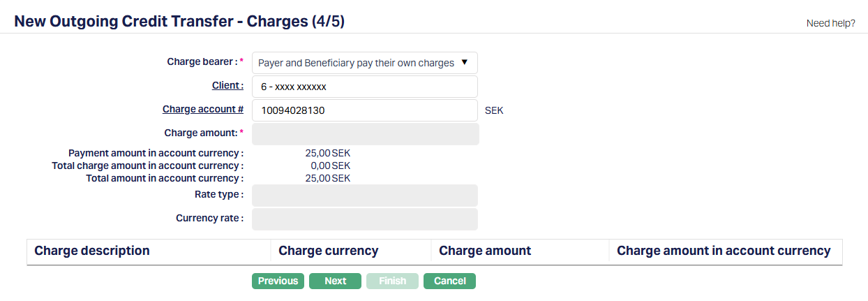Open the Charge bearer dropdown
868x301 pixels.
tap(364, 63)
